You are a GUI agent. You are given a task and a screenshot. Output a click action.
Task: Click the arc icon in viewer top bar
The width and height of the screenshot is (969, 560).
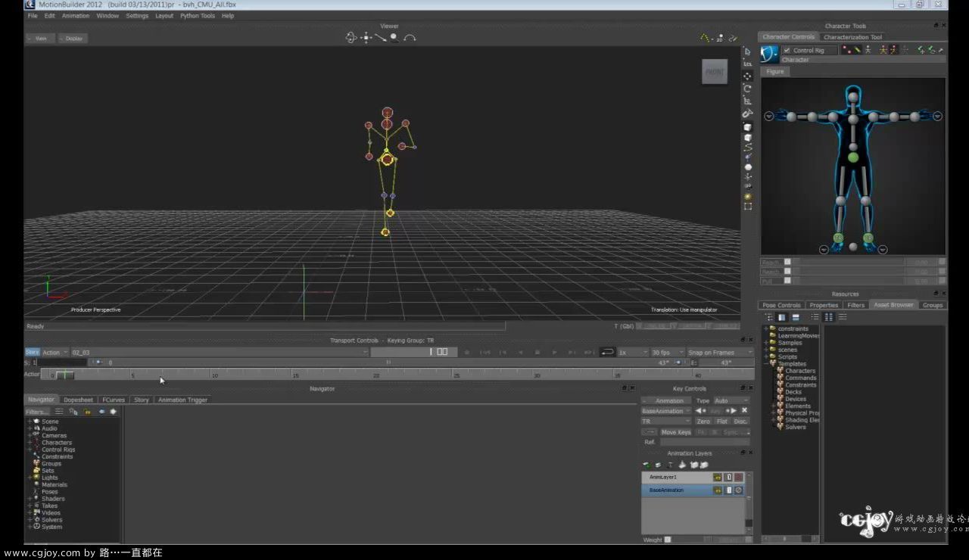(410, 37)
